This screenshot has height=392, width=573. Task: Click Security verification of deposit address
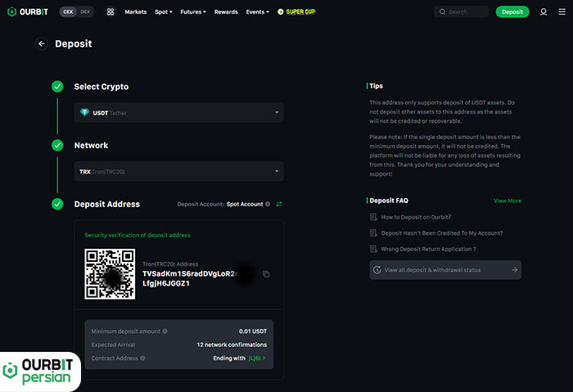[138, 235]
